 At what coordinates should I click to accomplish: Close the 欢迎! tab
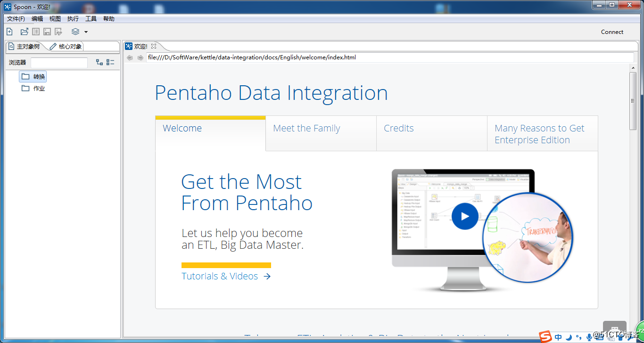pos(154,46)
